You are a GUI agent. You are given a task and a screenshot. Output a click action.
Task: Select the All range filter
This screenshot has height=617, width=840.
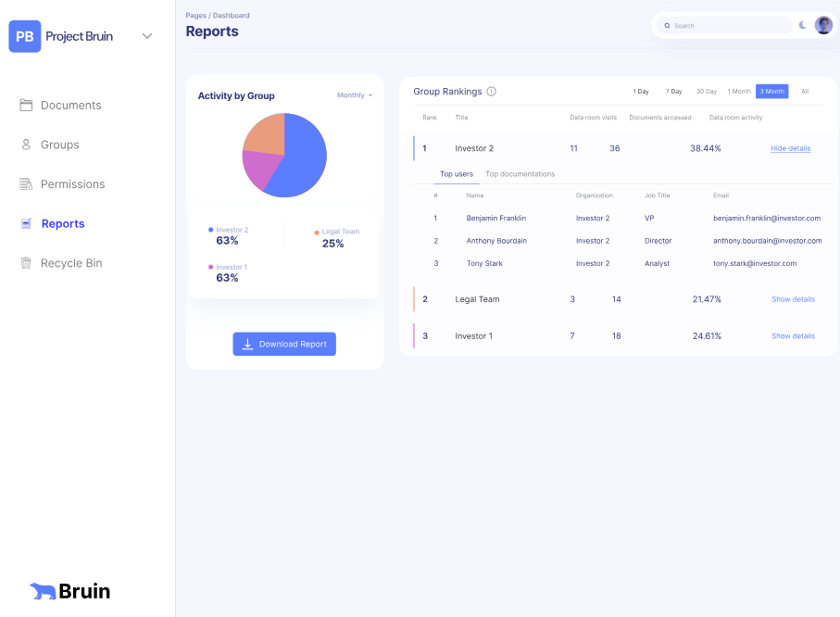pyautogui.click(x=805, y=92)
